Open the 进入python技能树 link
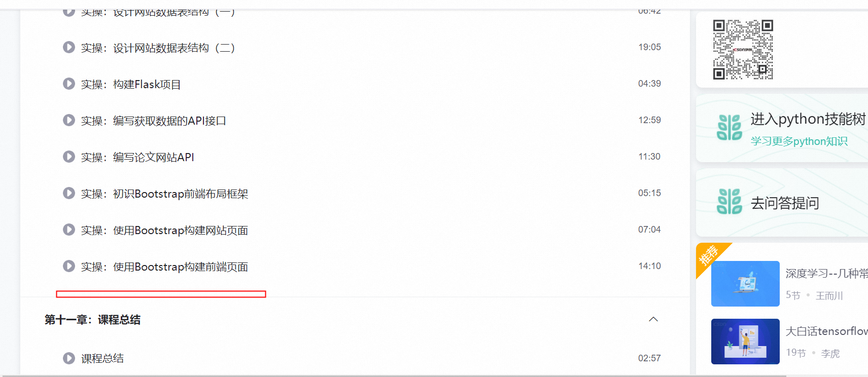The image size is (868, 377). (x=808, y=119)
